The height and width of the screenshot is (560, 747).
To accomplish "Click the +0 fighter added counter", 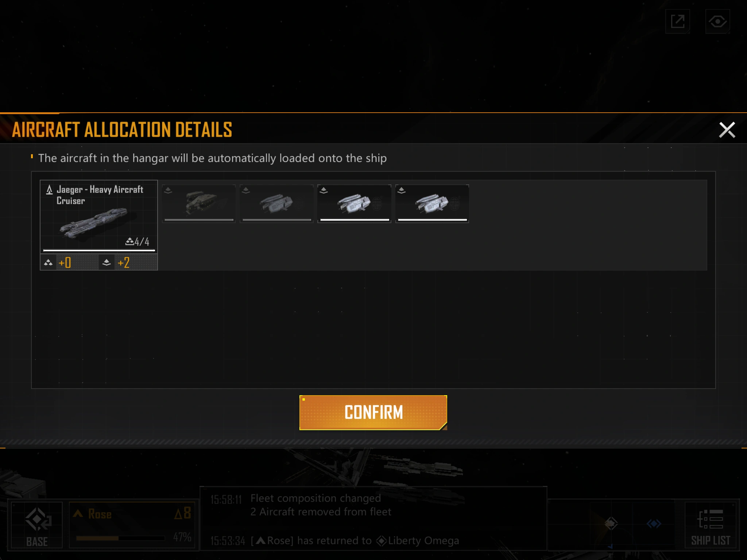I will coord(65,262).
